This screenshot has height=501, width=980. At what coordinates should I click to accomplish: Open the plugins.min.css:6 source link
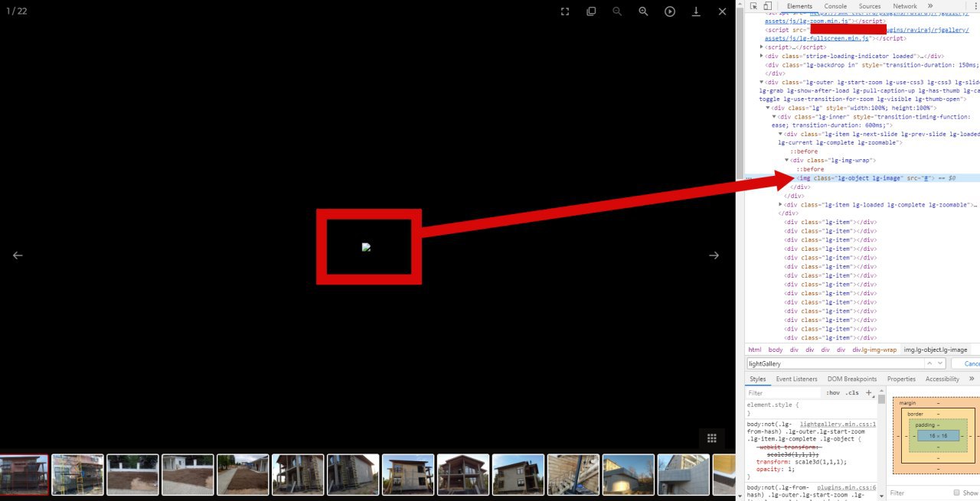click(846, 487)
